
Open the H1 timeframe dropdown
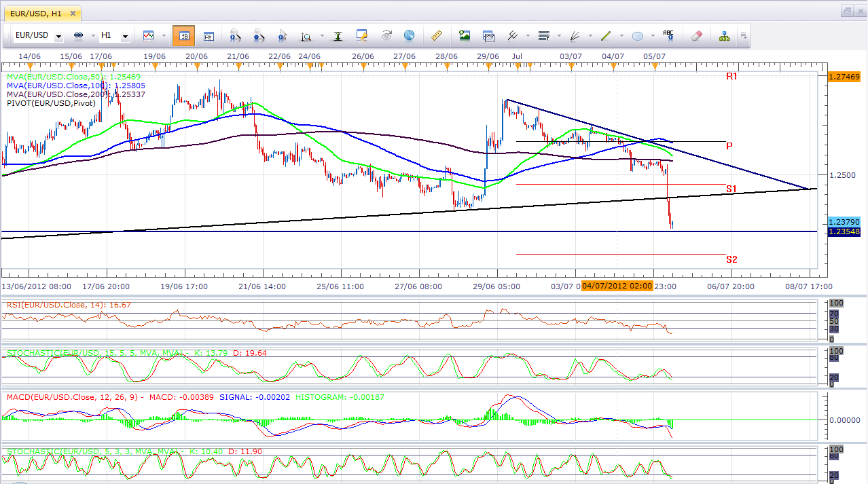(125, 36)
